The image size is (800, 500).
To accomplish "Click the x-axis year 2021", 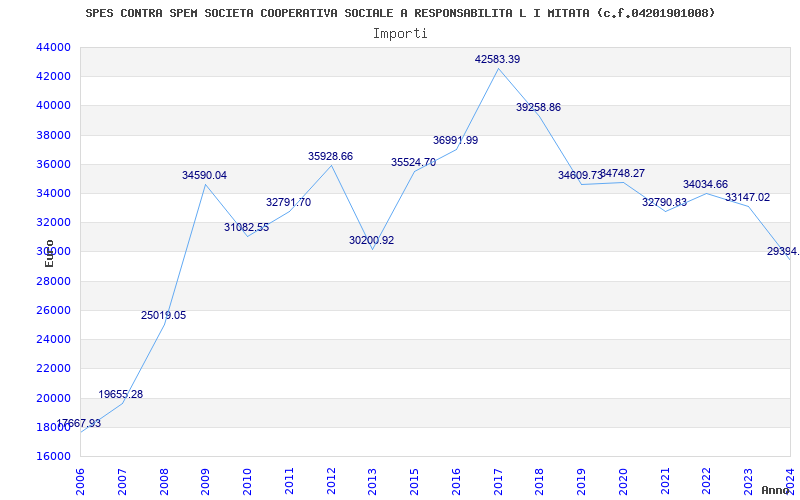I will click(665, 482).
